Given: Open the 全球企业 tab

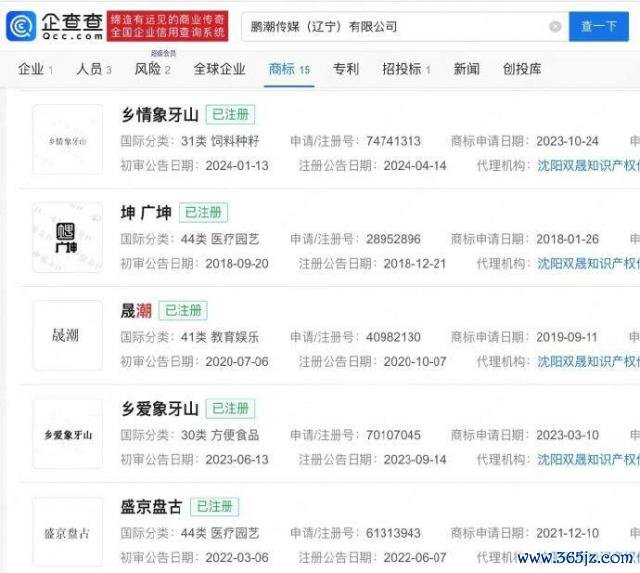Looking at the screenshot, I should pyautogui.click(x=220, y=69).
